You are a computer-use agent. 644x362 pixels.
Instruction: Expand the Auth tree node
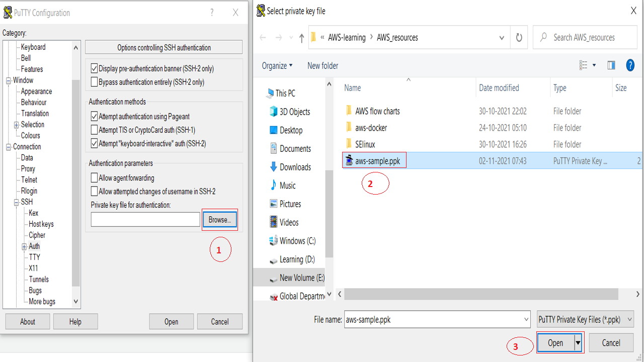pyautogui.click(x=24, y=246)
